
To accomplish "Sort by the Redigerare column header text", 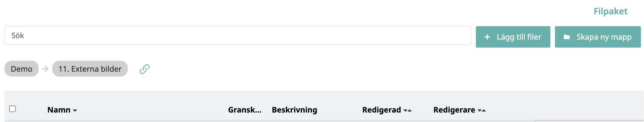I will [x=454, y=110].
